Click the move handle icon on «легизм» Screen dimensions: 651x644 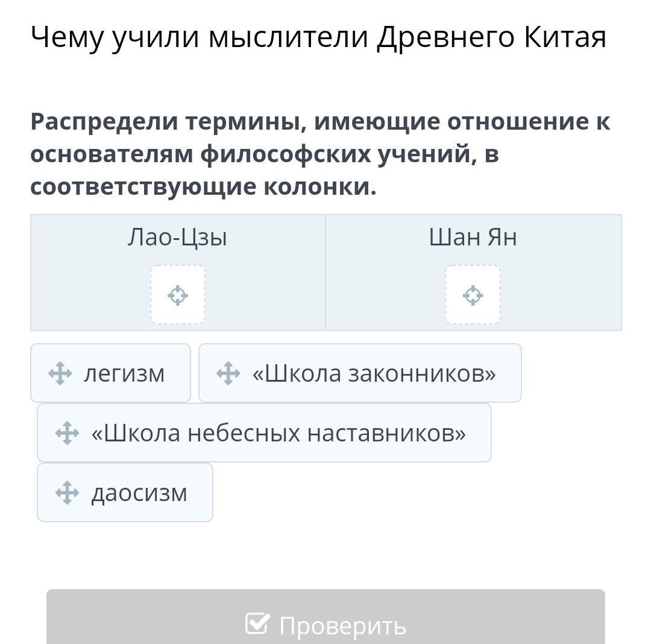pyautogui.click(x=60, y=373)
